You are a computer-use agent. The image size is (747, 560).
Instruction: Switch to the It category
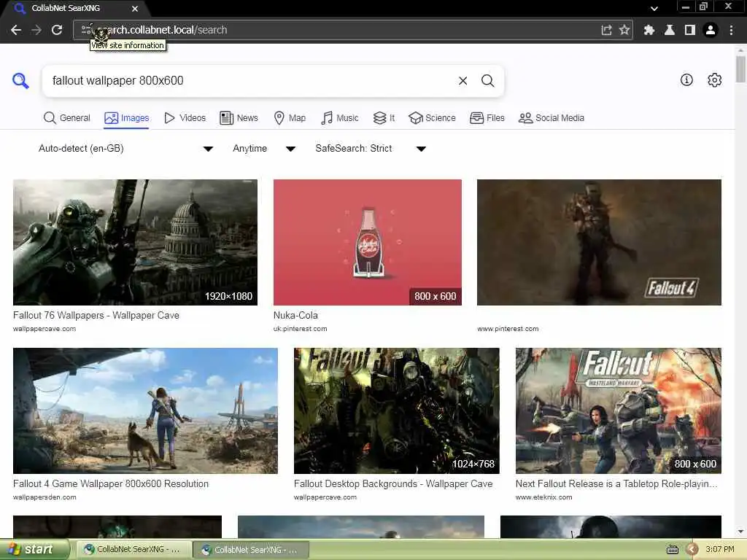click(384, 117)
